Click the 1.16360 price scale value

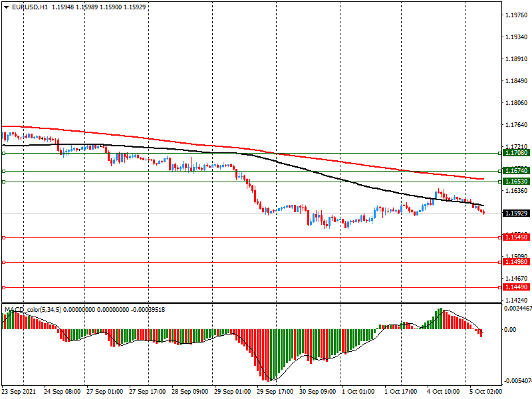(517, 191)
